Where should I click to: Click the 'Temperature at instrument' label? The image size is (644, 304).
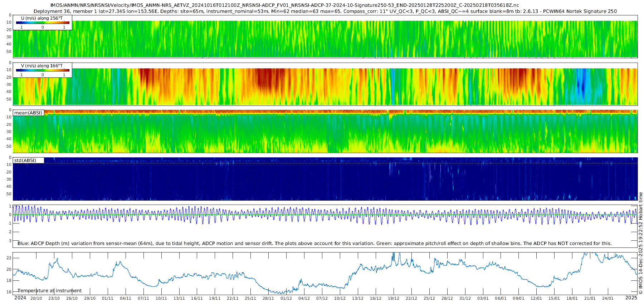tap(49, 291)
